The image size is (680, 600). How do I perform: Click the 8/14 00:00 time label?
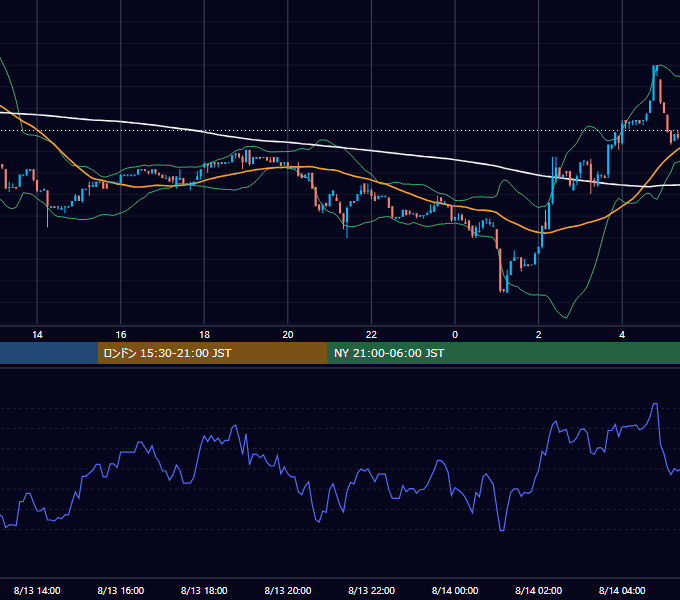coord(455,590)
